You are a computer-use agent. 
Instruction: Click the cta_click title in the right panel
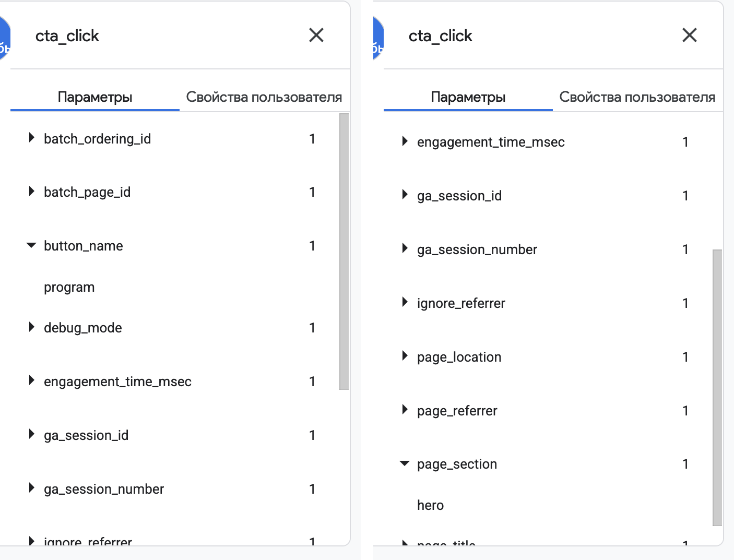point(441,36)
